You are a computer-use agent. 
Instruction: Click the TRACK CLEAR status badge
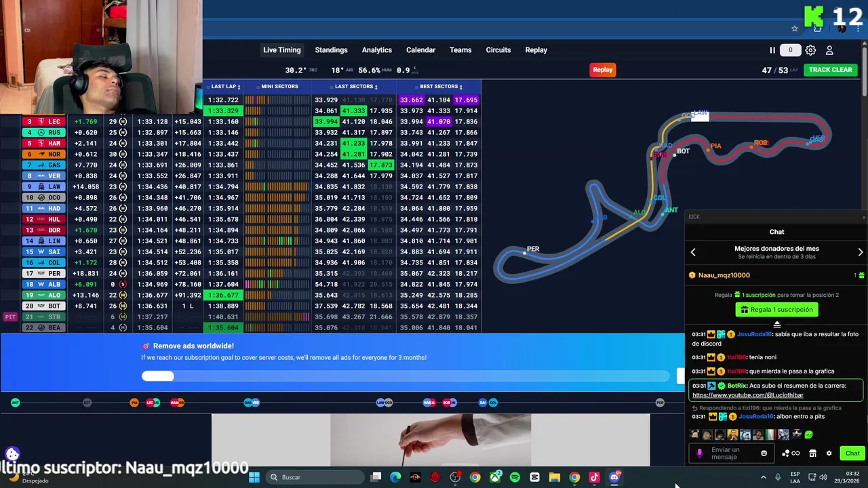(830, 70)
